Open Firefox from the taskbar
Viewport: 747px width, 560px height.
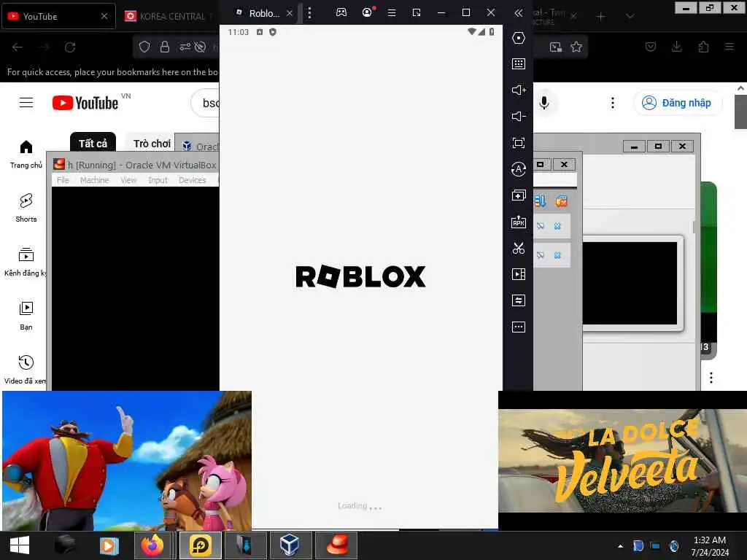click(152, 545)
